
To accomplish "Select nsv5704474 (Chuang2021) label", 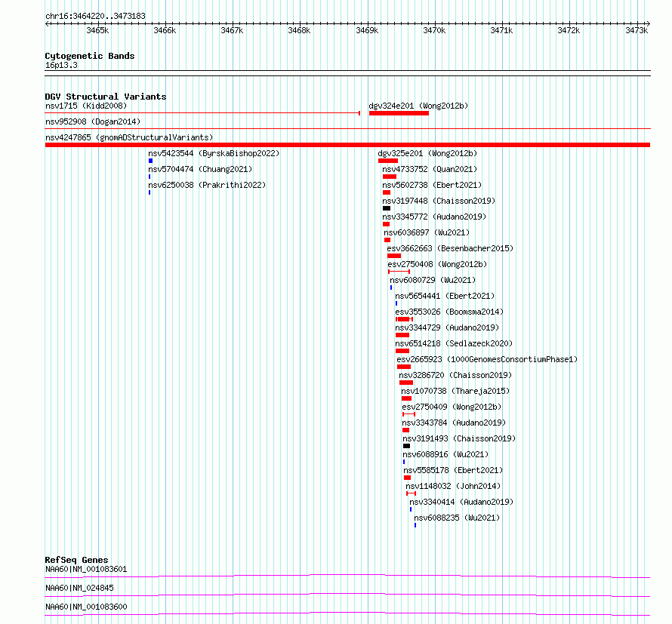I will pyautogui.click(x=200, y=169).
